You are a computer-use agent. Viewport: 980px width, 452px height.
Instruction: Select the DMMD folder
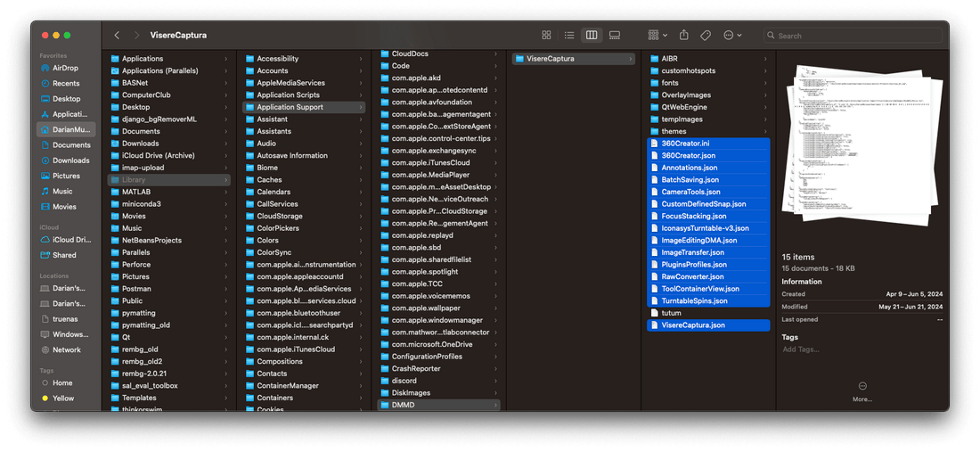438,405
